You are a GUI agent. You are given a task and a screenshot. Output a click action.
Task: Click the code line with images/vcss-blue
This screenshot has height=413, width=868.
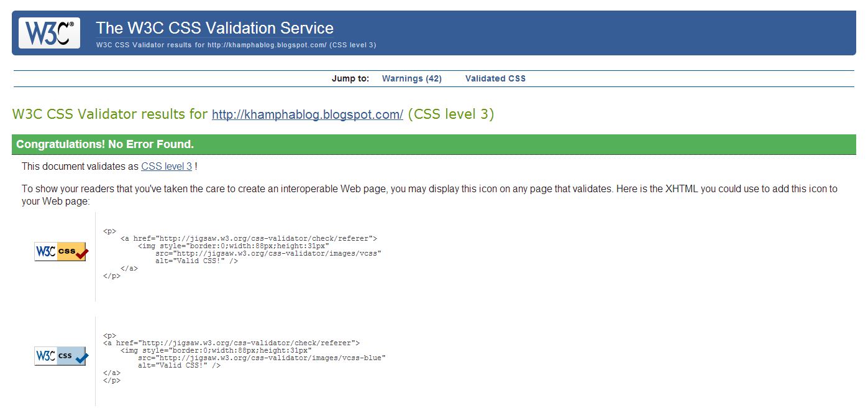pyautogui.click(x=262, y=358)
